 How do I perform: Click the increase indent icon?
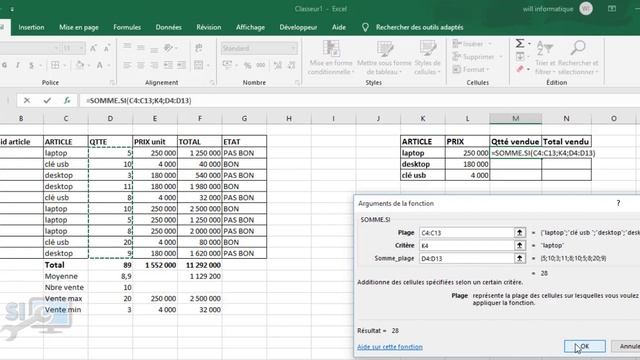tap(181, 65)
